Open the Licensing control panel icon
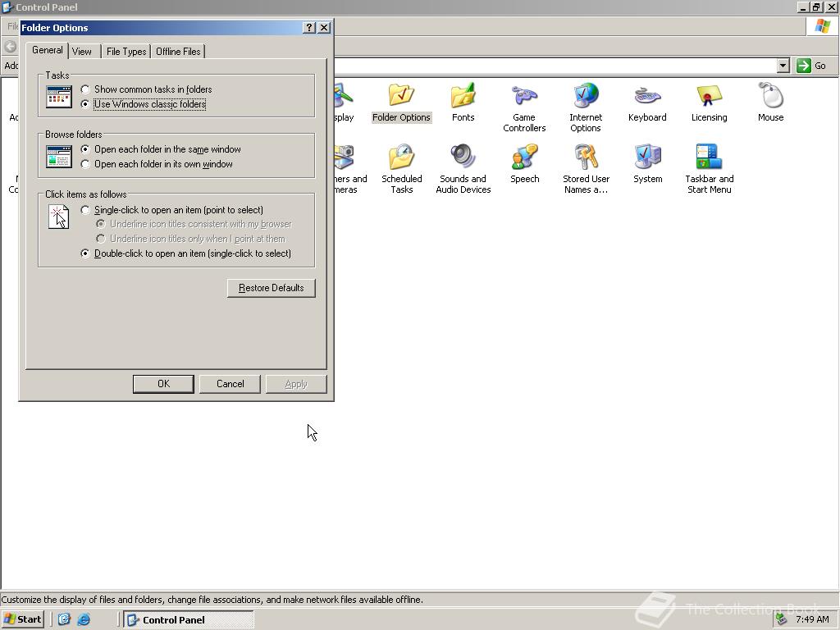840x630 pixels. tap(709, 102)
